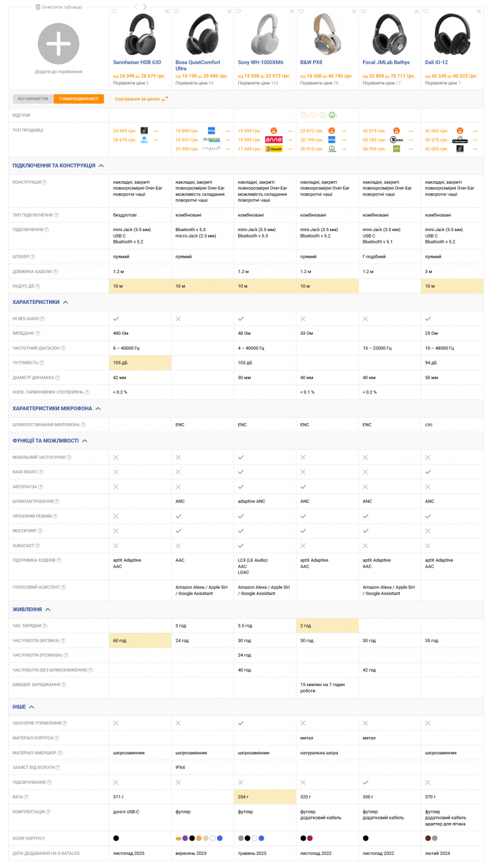Switch to the Всі параметри view
This screenshot has width=495, height=868.
(x=33, y=99)
